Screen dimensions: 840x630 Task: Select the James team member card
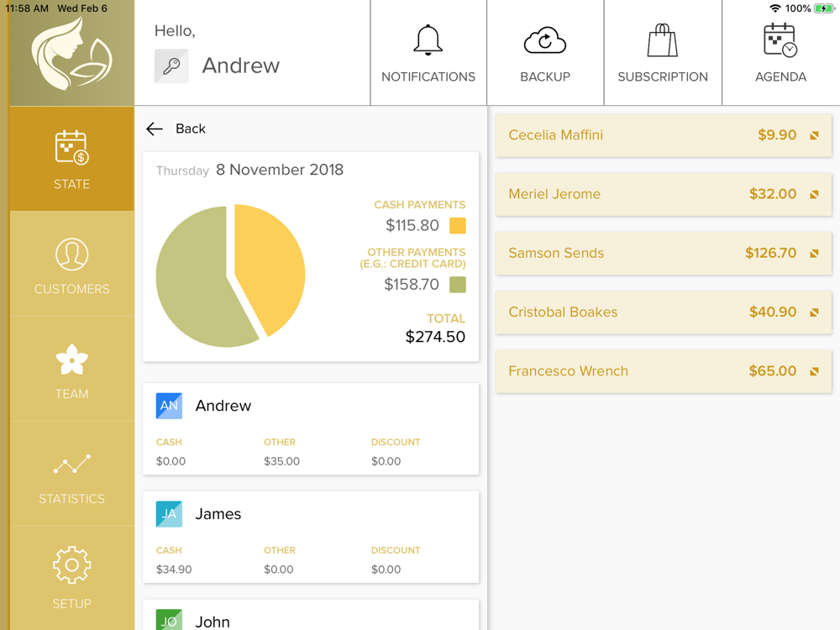tap(311, 537)
